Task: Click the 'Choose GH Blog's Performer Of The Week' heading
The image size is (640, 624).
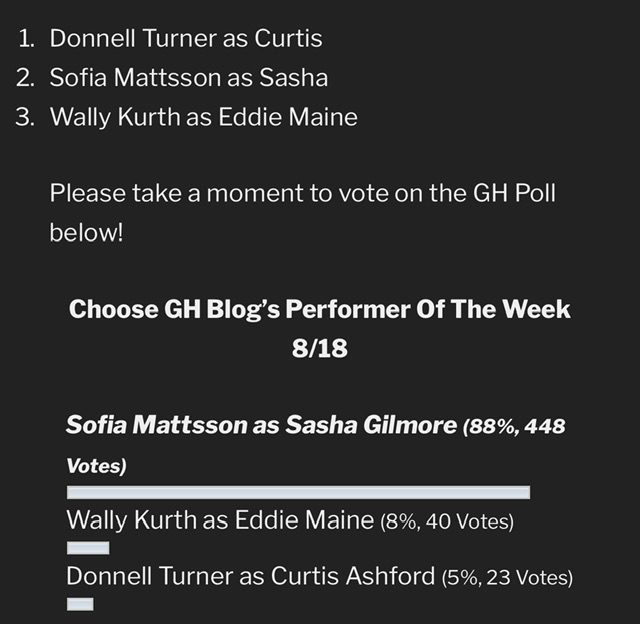Action: (320, 309)
